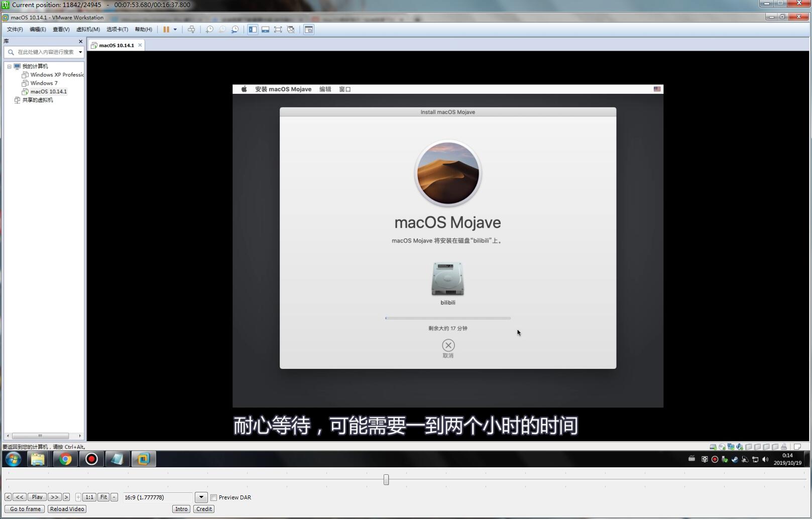Screen dimensions: 812x519
Task: Click the library horizontal scrollbar
Action: tap(40, 436)
